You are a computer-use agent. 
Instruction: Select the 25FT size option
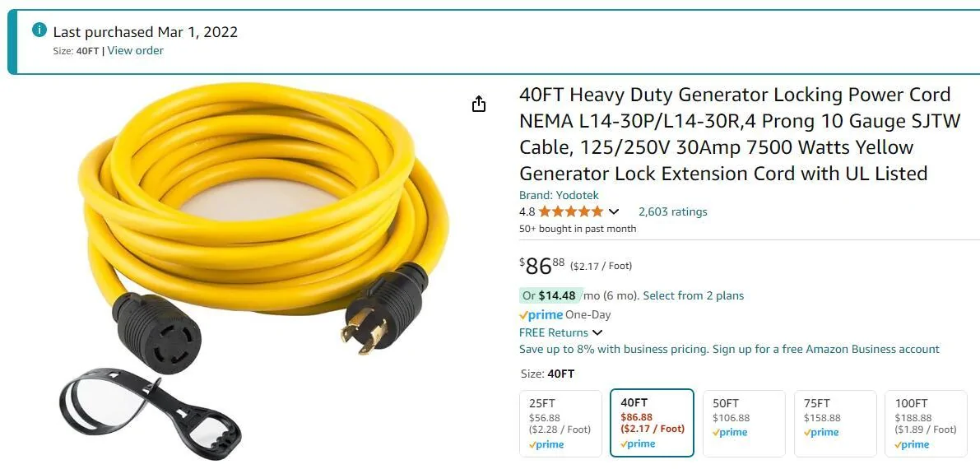point(560,423)
